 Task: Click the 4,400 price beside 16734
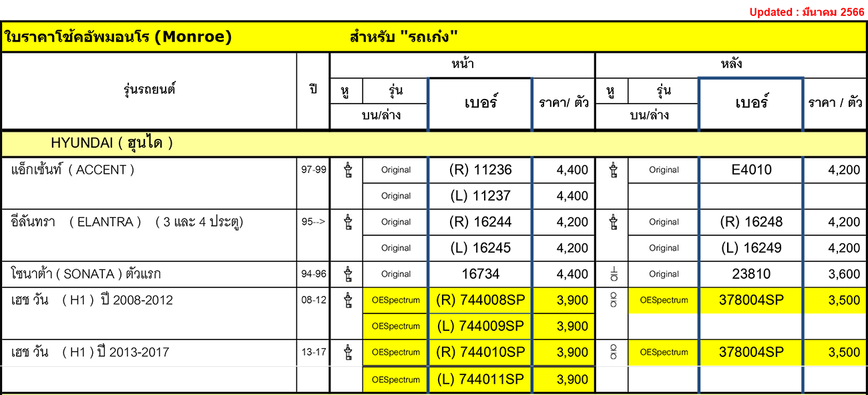pyautogui.click(x=572, y=274)
